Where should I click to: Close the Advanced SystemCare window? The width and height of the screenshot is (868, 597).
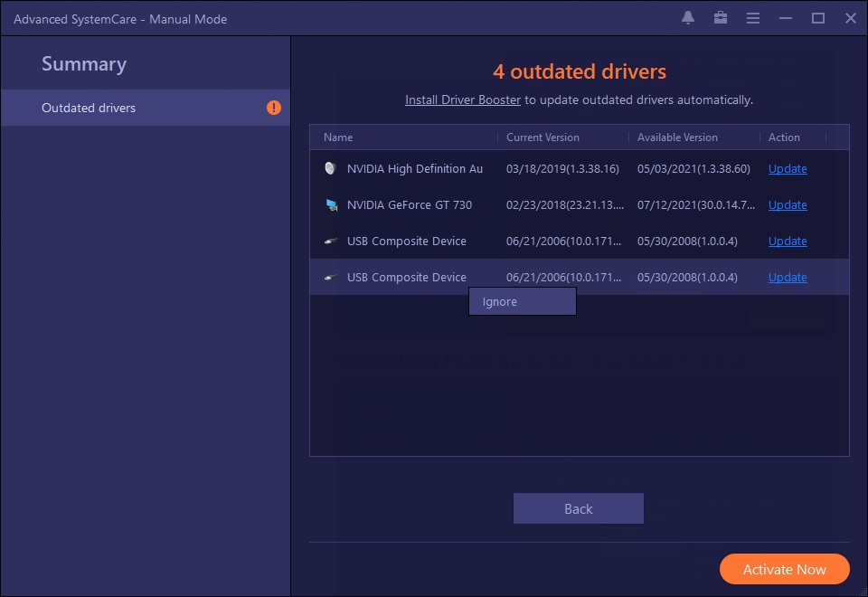851,18
